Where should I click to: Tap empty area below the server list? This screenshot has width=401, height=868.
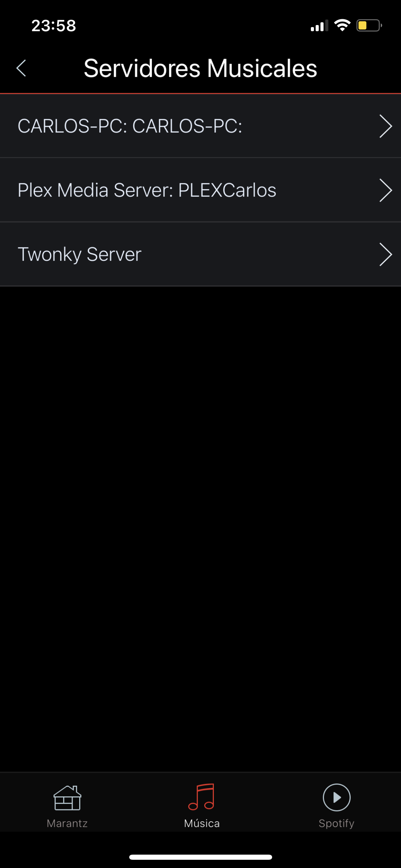coord(200,528)
